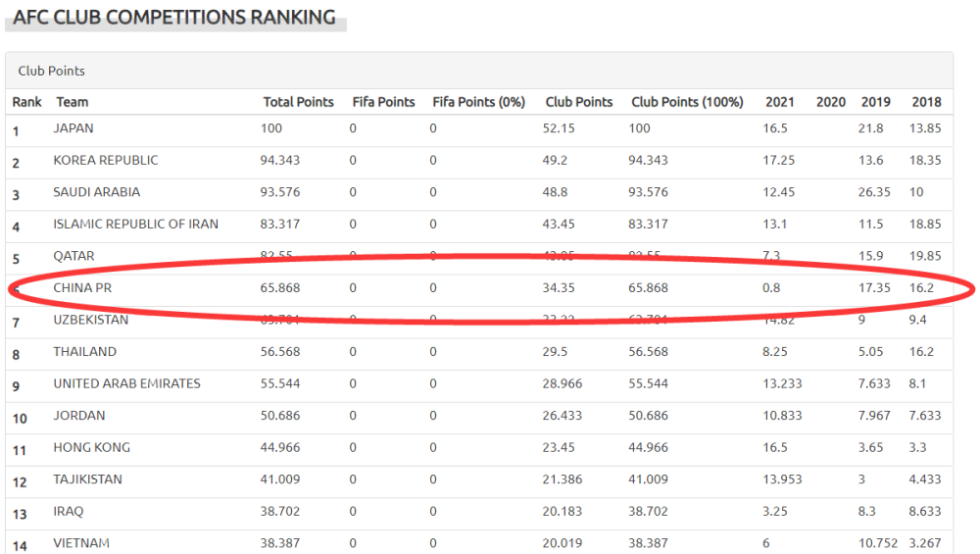
Task: Click the 2019 column header
Action: (x=875, y=102)
